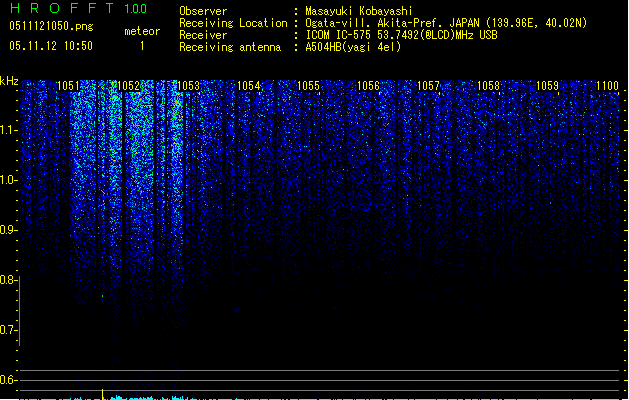Select antenna value A504HB(yagi 4el)
The width and height of the screenshot is (629, 400).
pos(353,47)
